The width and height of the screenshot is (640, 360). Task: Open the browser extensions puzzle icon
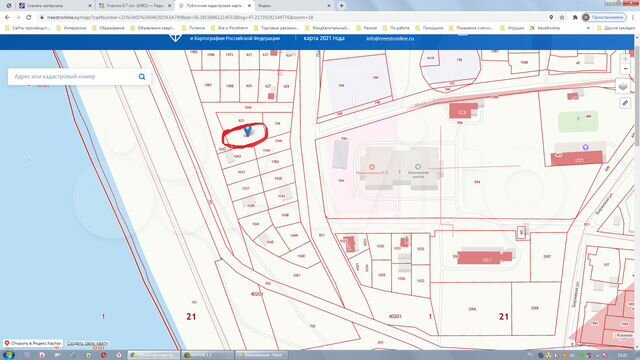(x=575, y=18)
